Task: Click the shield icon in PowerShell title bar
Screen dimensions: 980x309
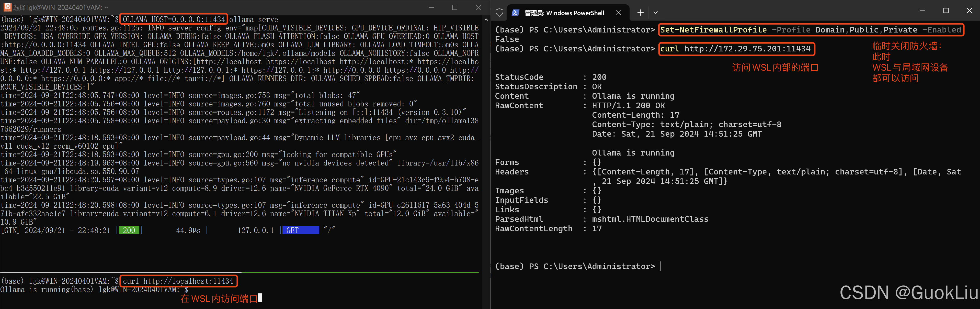Action: point(499,13)
